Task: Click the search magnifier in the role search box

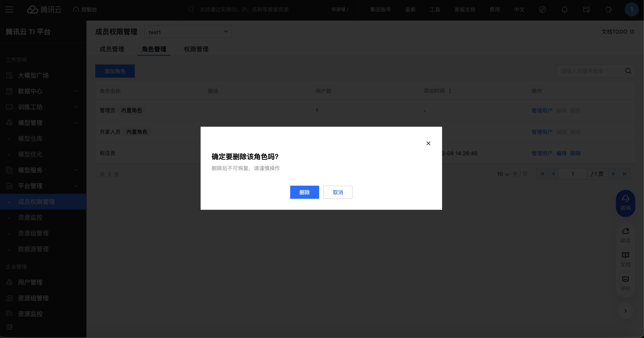Action: tap(628, 71)
